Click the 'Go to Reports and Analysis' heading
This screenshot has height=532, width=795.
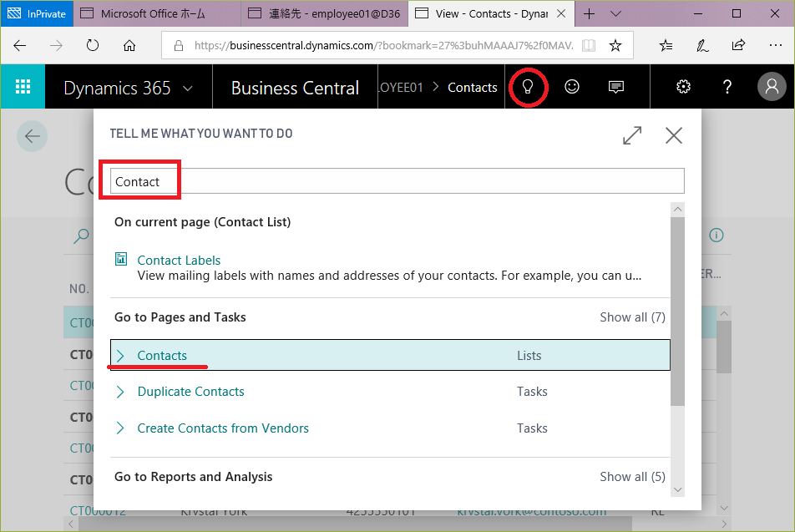(193, 477)
